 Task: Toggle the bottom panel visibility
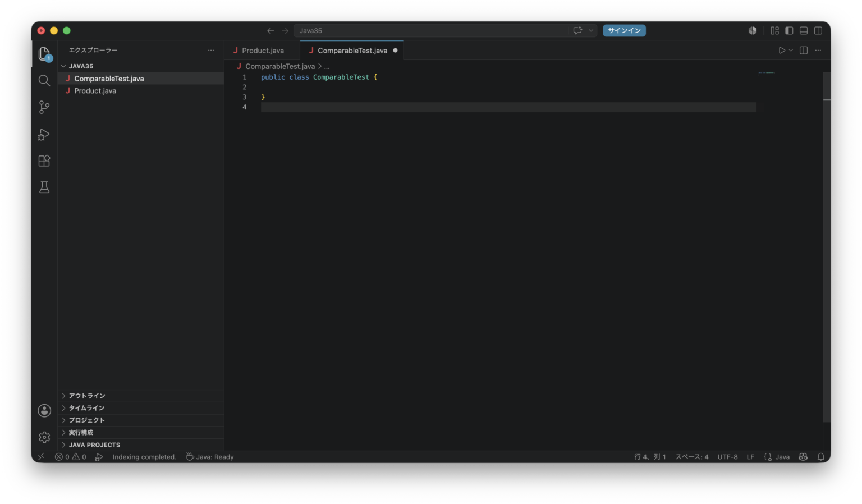coord(804,31)
